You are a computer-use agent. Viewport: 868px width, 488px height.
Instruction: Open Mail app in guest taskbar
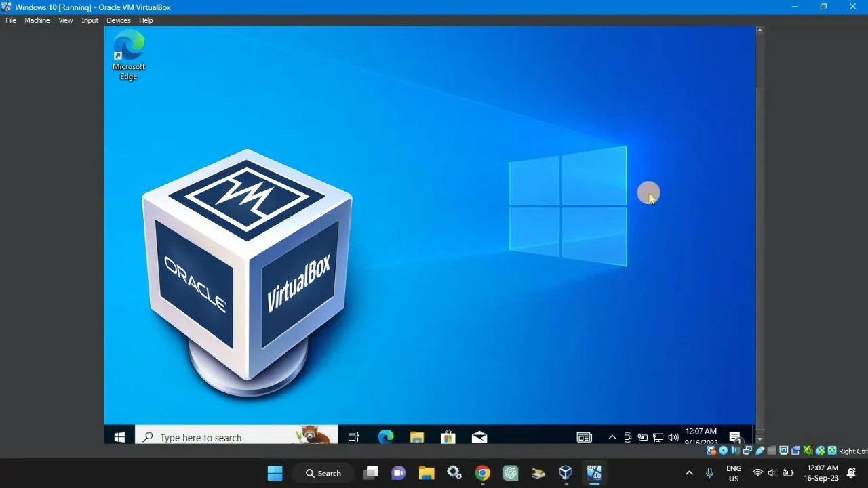pos(479,437)
